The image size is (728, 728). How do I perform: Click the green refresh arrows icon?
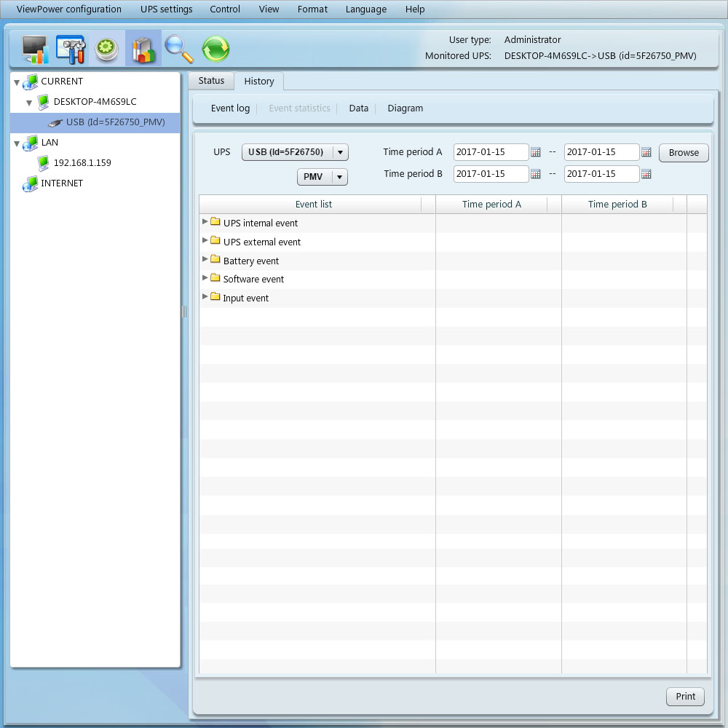[215, 49]
